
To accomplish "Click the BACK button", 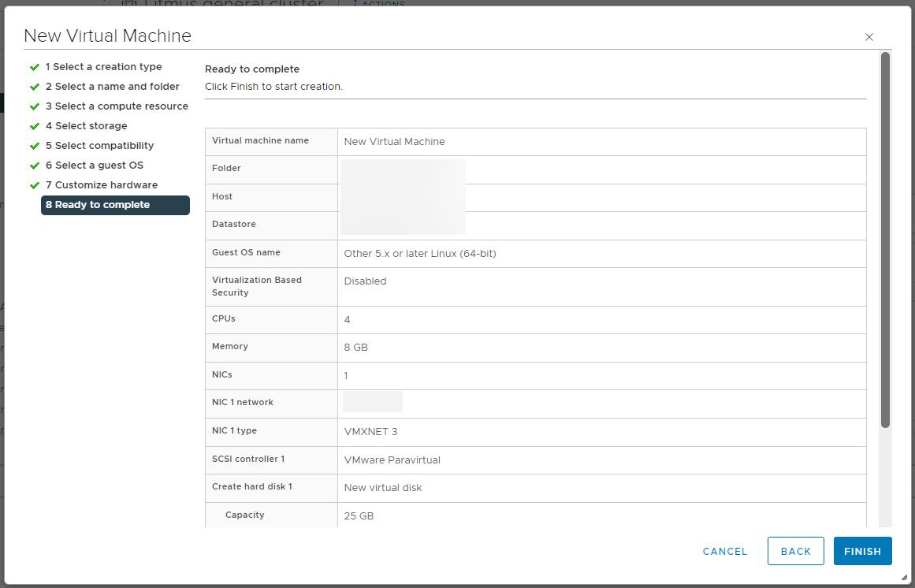I will click(x=795, y=551).
